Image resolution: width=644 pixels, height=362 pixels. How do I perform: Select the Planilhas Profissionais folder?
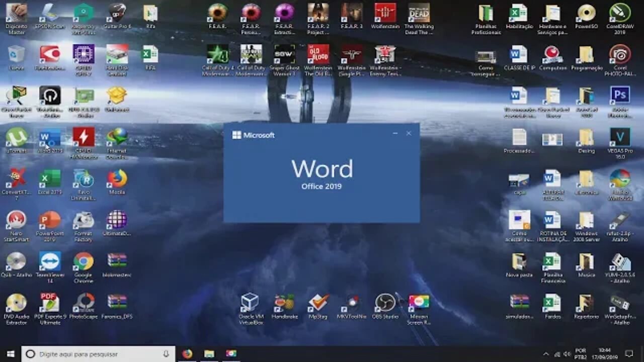pyautogui.click(x=486, y=19)
